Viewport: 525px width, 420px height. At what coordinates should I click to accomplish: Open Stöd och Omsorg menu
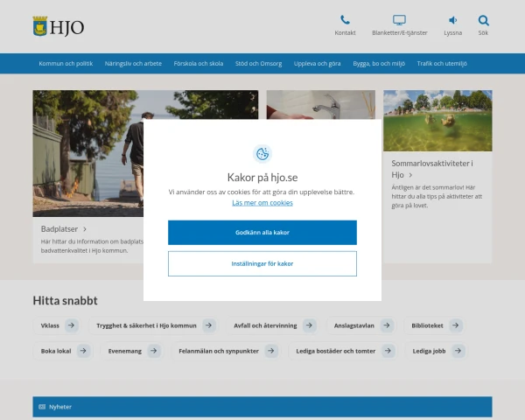click(x=258, y=63)
